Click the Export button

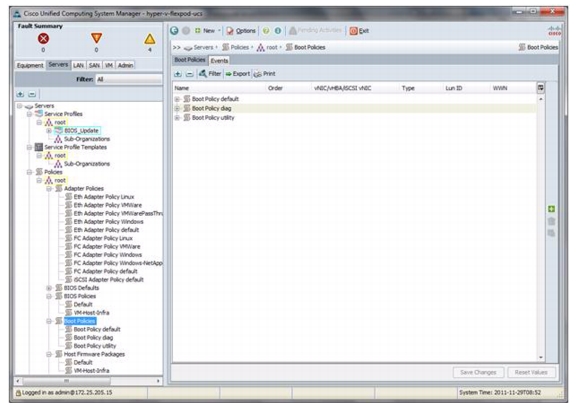[238, 74]
